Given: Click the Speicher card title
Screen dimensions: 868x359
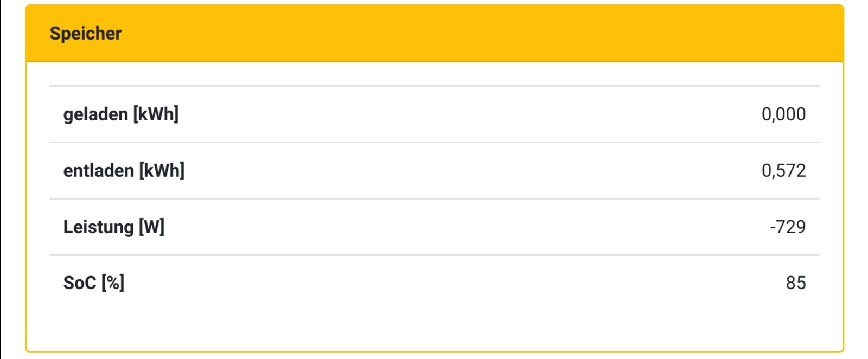Looking at the screenshot, I should point(86,34).
